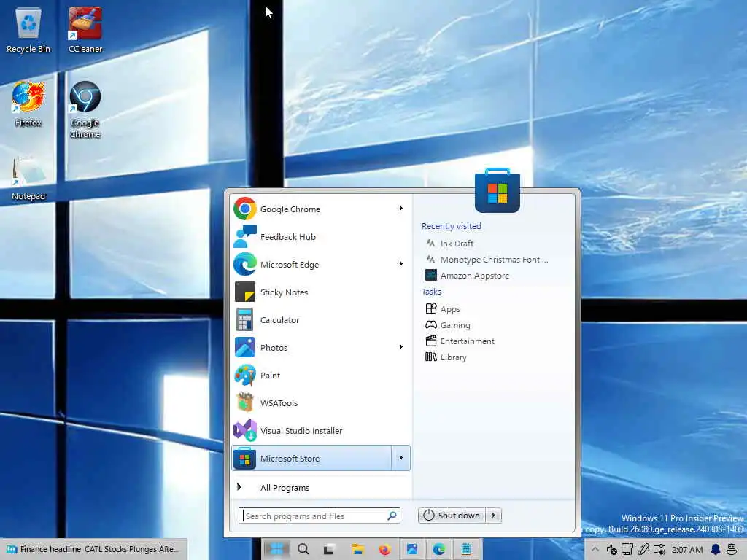This screenshot has height=560, width=747.
Task: Click the Microsoft Store entry in the Start menu
Action: (x=312, y=458)
